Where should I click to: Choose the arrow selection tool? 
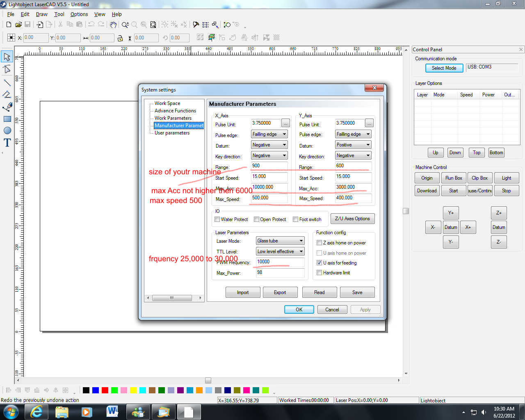pyautogui.click(x=7, y=57)
